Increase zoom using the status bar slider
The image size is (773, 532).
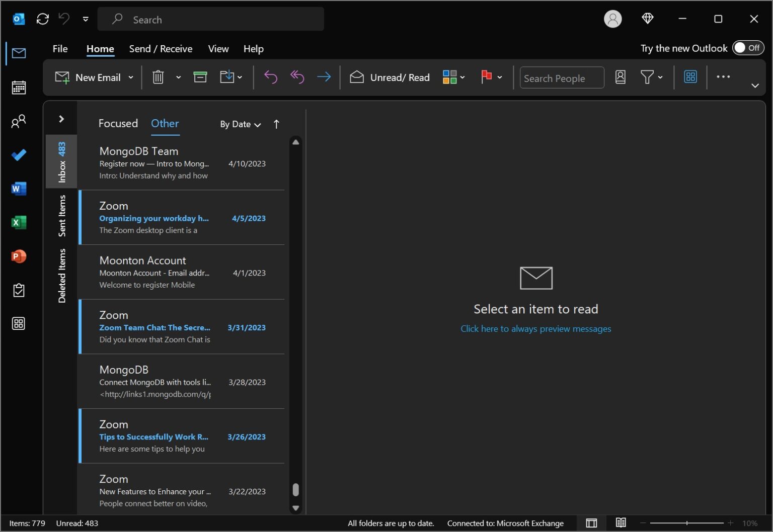731,523
